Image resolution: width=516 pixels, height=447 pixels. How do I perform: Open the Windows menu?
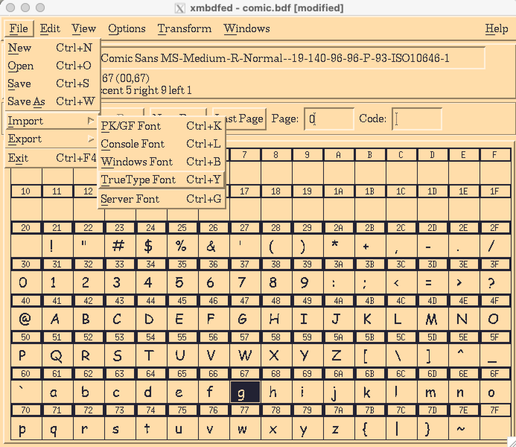tap(247, 29)
